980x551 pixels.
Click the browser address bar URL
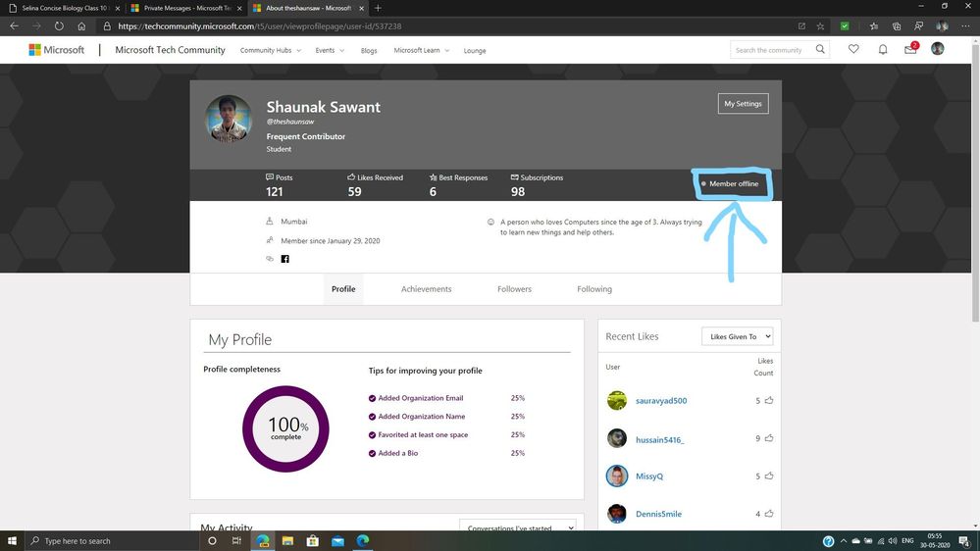[259, 26]
